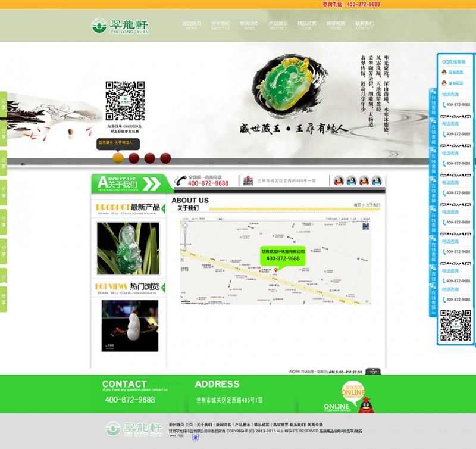
Task: Click the Cui Long Xuan header logo
Action: (x=120, y=26)
